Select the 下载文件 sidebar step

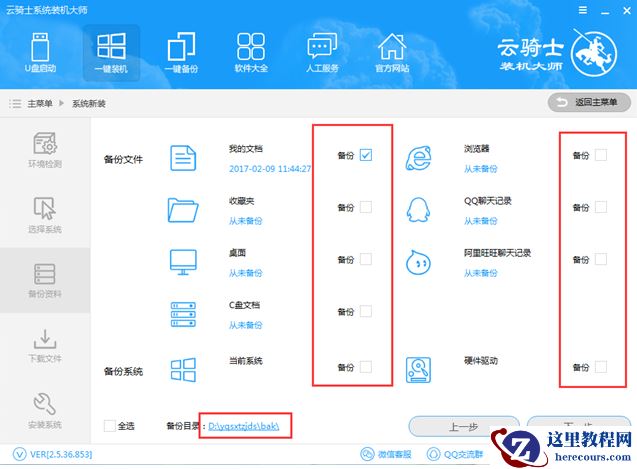(x=45, y=345)
